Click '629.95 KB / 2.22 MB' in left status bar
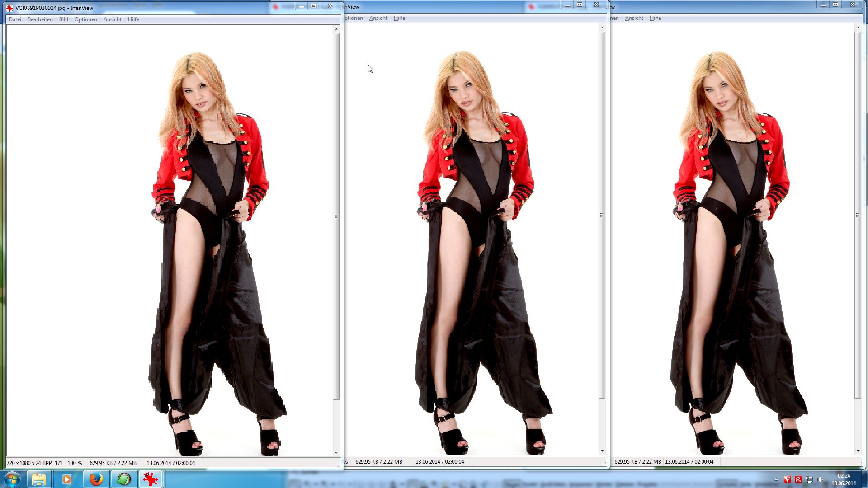 point(113,463)
